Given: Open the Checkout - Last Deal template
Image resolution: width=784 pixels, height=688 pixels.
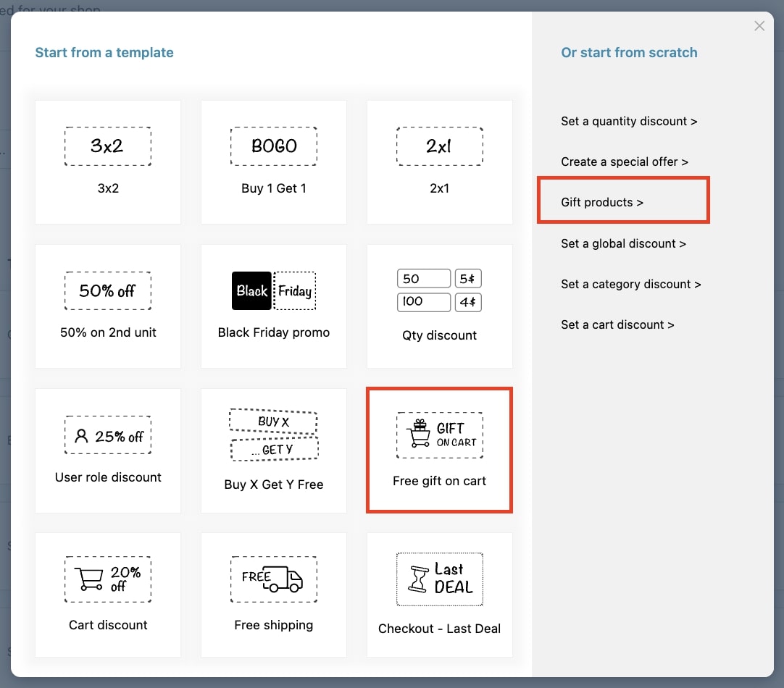Looking at the screenshot, I should pyautogui.click(x=440, y=595).
